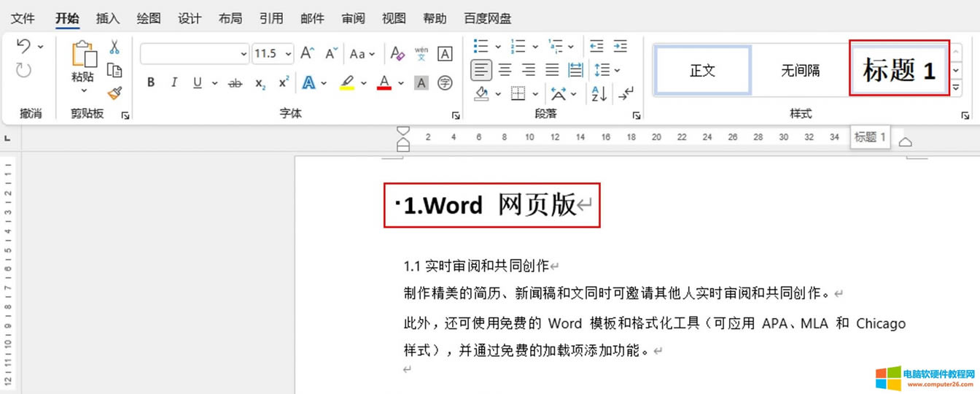Click the Clear Formatting eraser icon

397,53
